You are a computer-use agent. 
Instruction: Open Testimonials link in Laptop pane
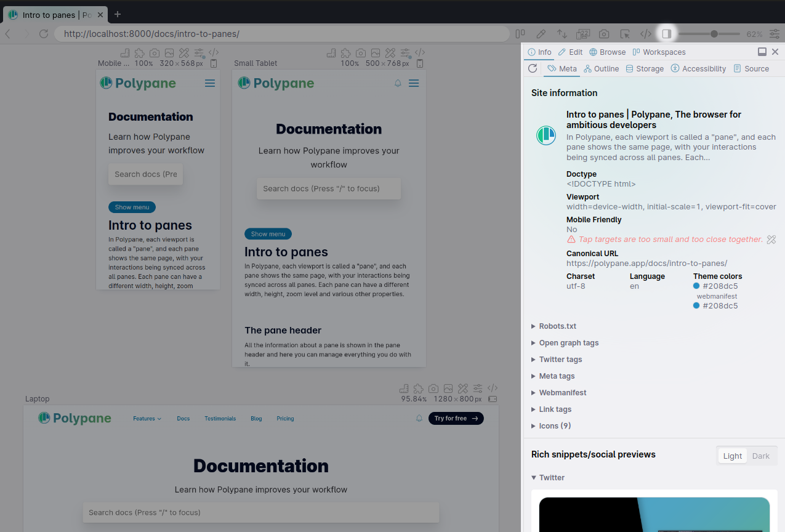click(220, 419)
